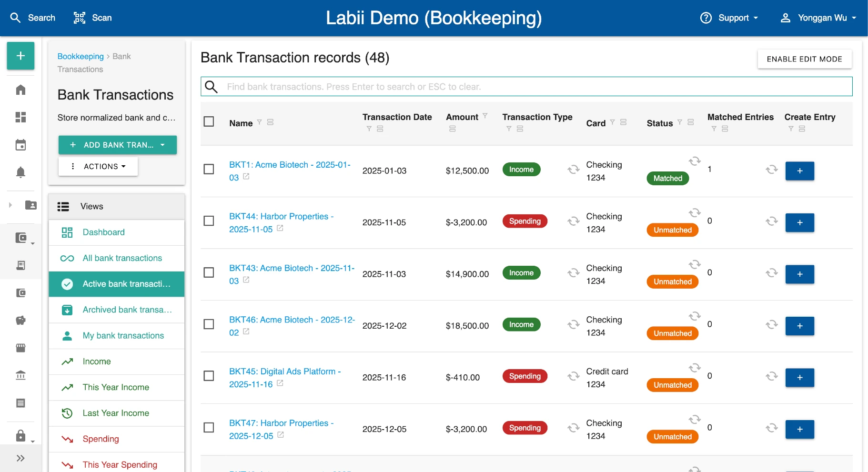Click the lock icon in left sidebar
The image size is (868, 472).
[x=20, y=435]
